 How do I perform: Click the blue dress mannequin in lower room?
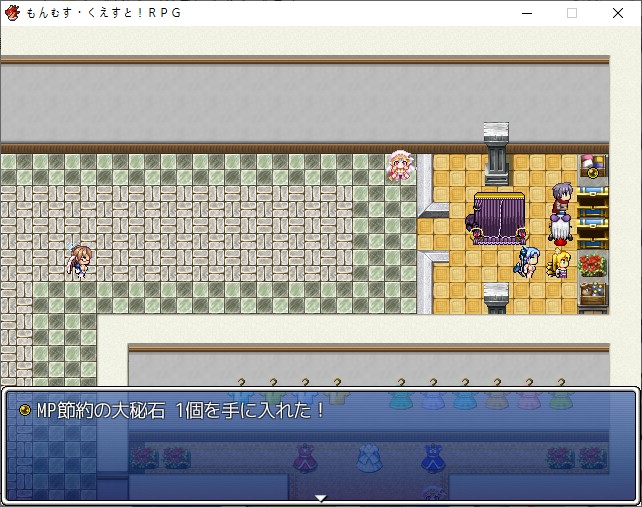[x=433, y=457]
